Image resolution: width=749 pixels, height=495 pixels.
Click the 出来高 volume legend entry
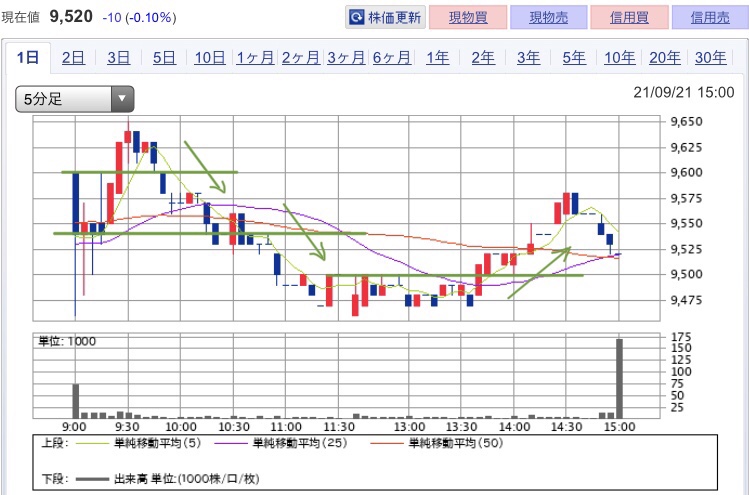coord(167,479)
